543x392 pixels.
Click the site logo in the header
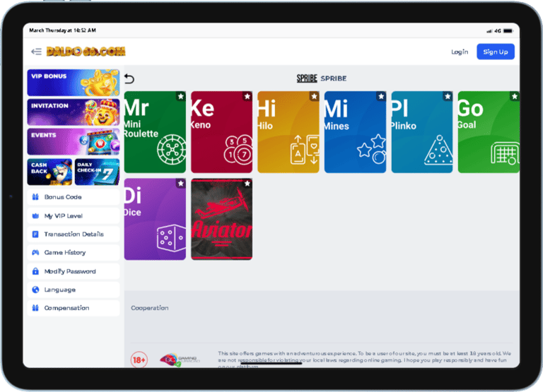[x=86, y=52]
